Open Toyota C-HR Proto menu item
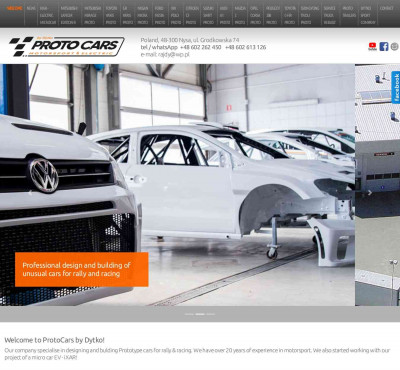 (x=290, y=15)
